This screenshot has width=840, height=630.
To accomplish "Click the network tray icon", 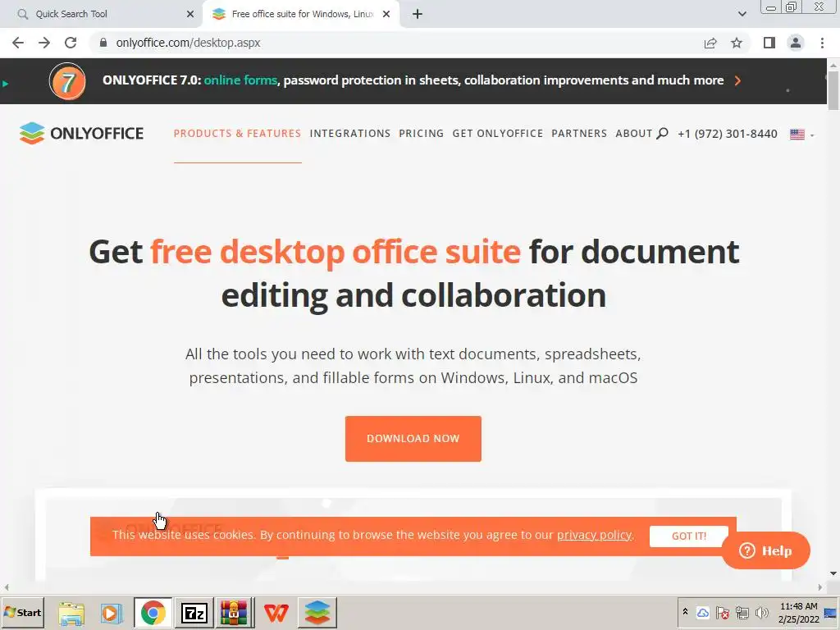I will (x=742, y=612).
